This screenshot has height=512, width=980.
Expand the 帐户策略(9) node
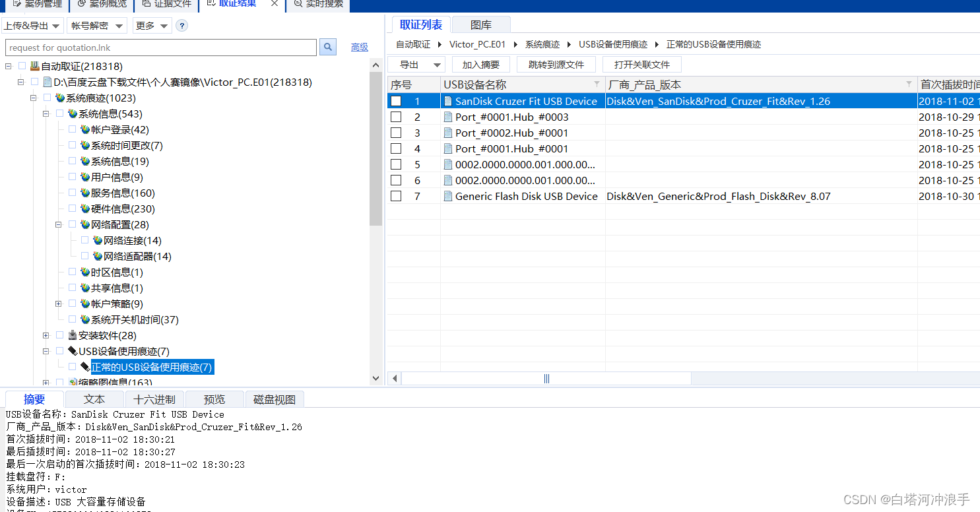[59, 304]
